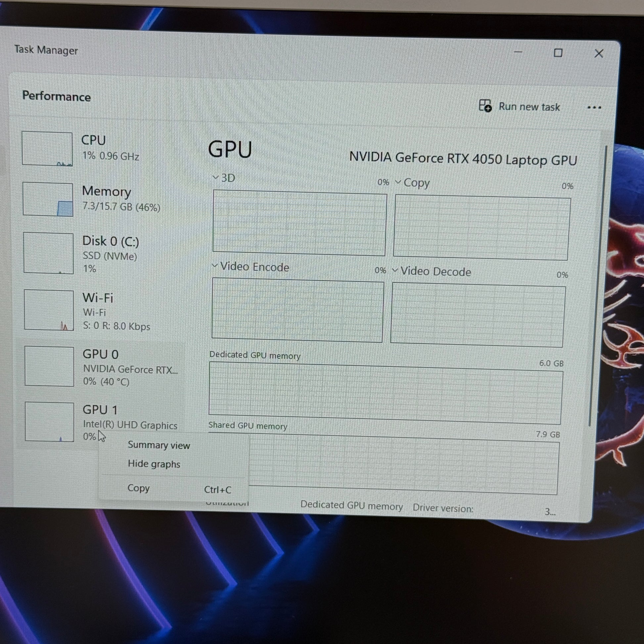This screenshot has height=644, width=644.
Task: Select the CPU mini graph thumbnail
Action: (47, 149)
